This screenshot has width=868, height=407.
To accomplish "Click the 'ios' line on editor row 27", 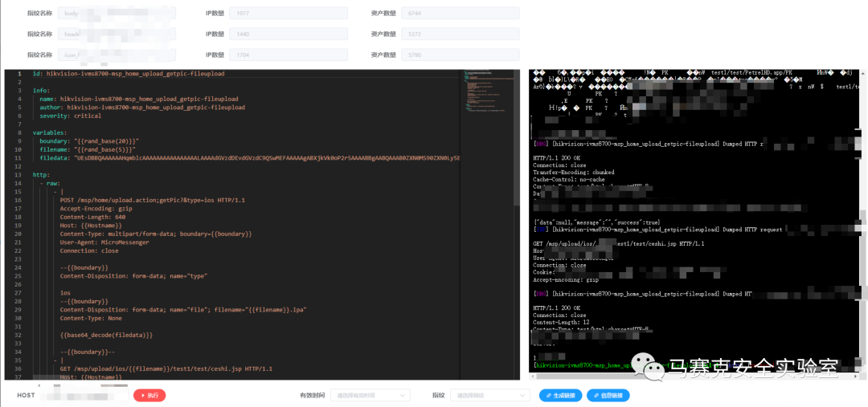I will [65, 292].
